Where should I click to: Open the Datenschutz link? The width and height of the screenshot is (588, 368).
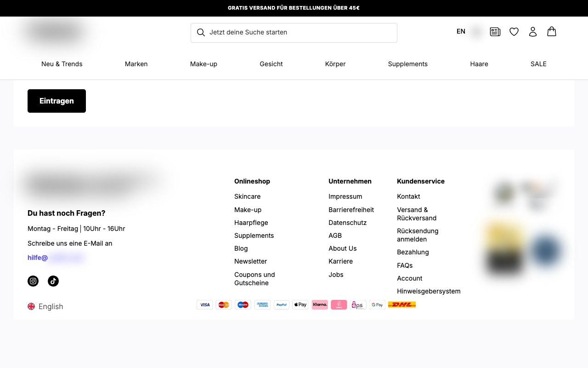coord(347,223)
